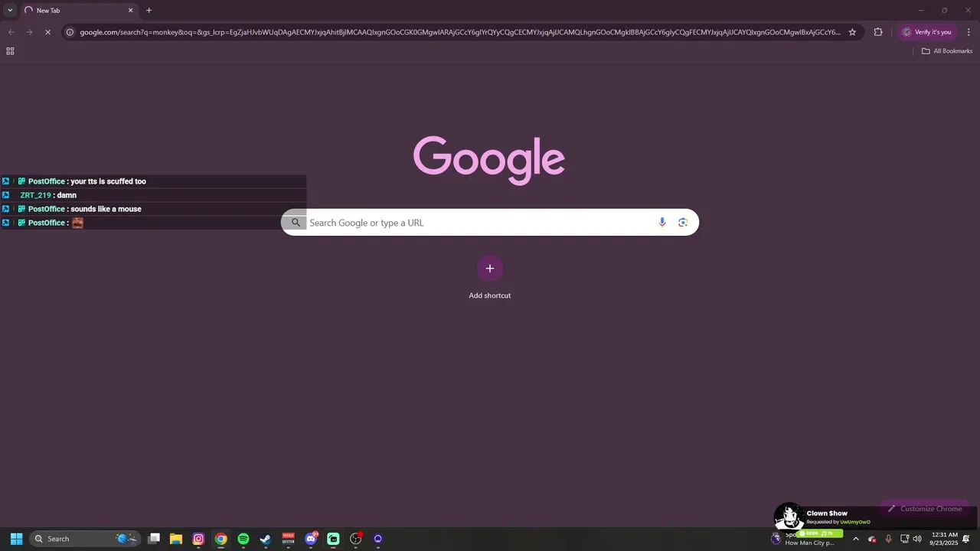Image resolution: width=980 pixels, height=551 pixels.
Task: Open Voicemeeter from the taskbar
Action: coord(289,539)
